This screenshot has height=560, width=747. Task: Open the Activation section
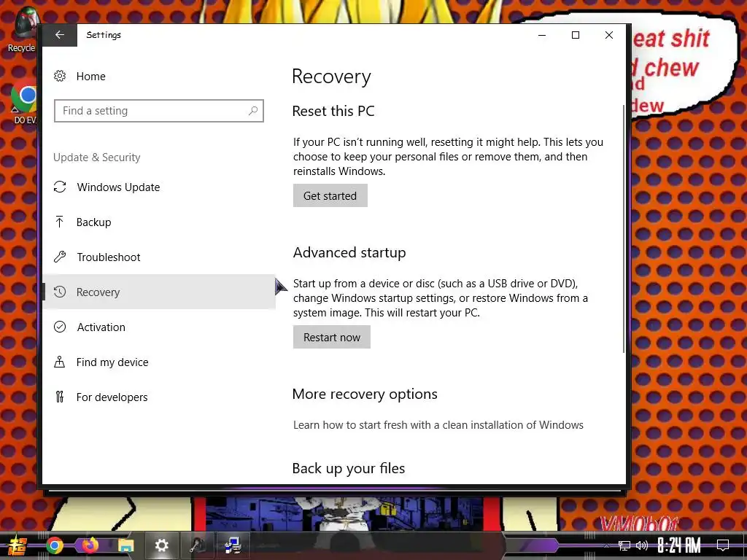pyautogui.click(x=158, y=327)
